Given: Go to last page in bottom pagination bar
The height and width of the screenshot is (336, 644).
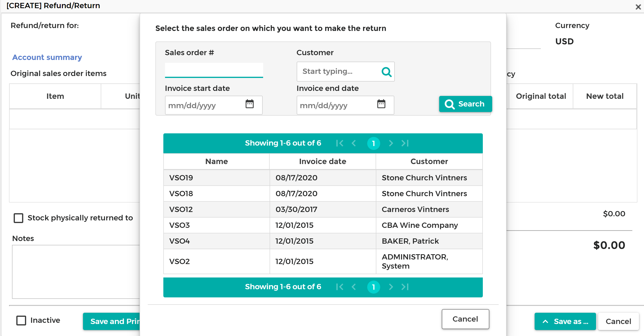Looking at the screenshot, I should tap(405, 287).
